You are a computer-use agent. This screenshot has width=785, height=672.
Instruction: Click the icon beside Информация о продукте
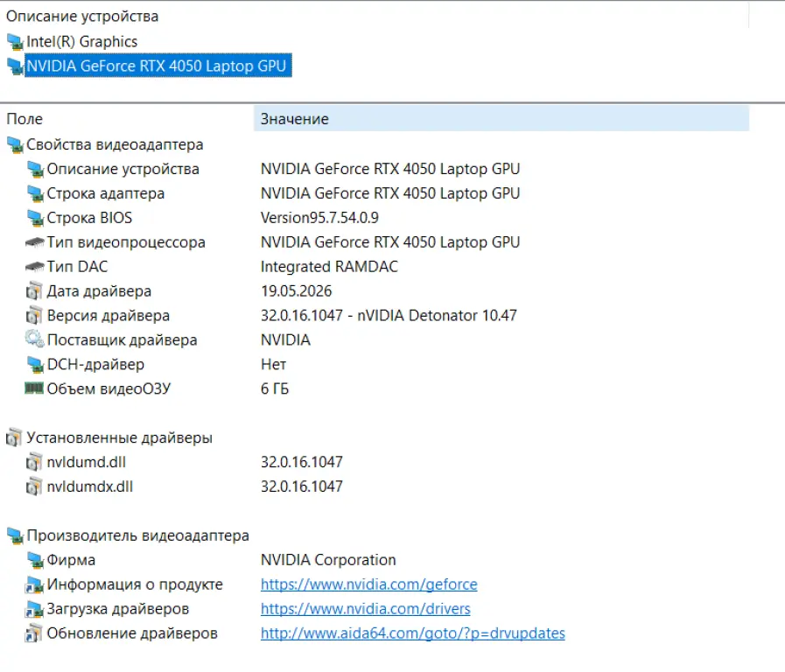34,584
